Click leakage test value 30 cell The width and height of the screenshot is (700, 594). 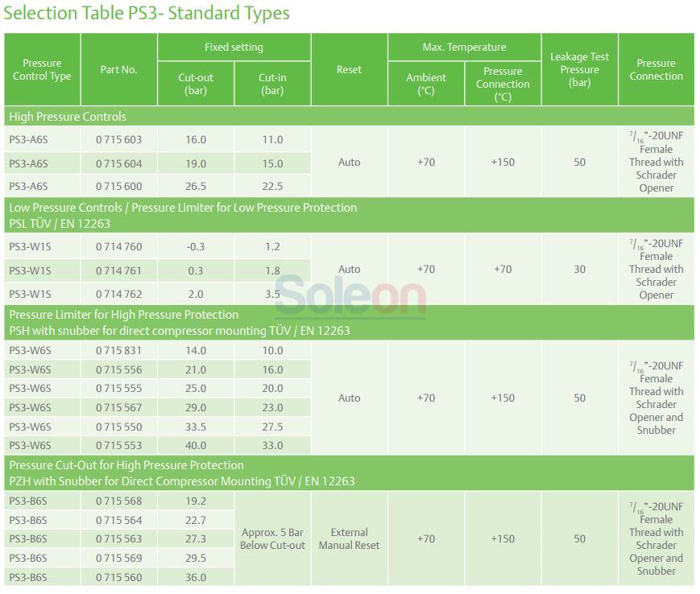coord(579,269)
